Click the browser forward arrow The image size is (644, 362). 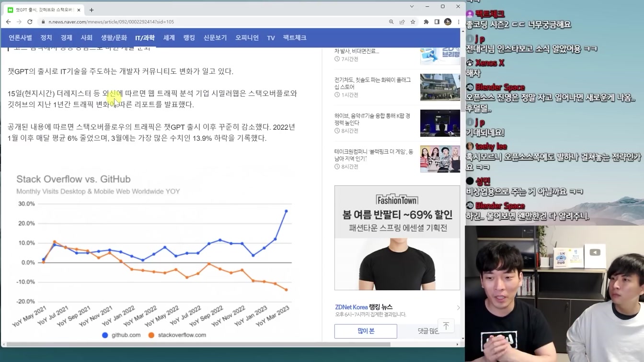(19, 22)
